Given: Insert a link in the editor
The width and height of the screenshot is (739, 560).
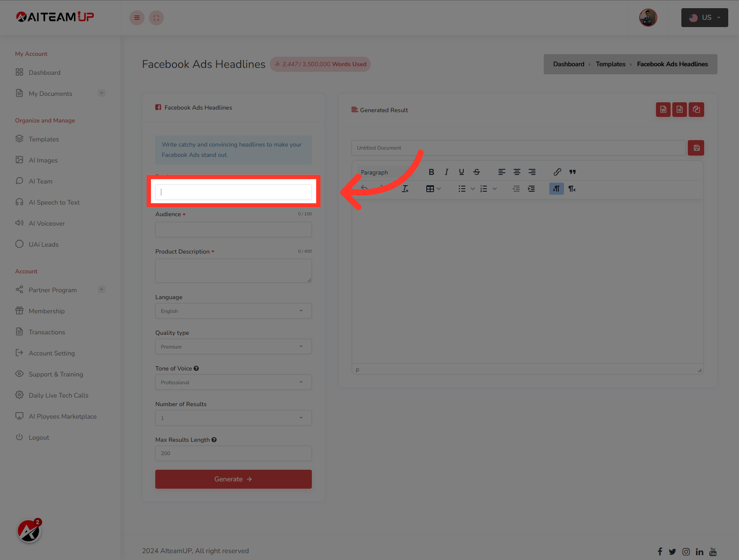Looking at the screenshot, I should click(557, 171).
